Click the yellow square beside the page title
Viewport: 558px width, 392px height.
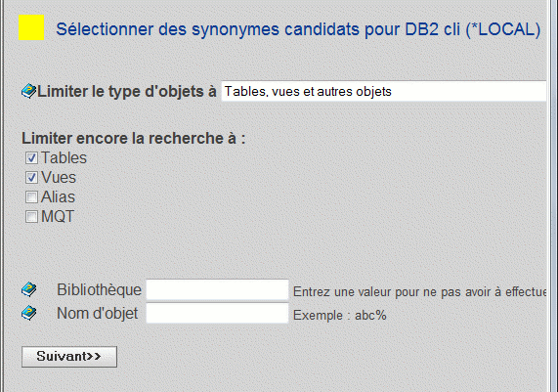(x=31, y=27)
